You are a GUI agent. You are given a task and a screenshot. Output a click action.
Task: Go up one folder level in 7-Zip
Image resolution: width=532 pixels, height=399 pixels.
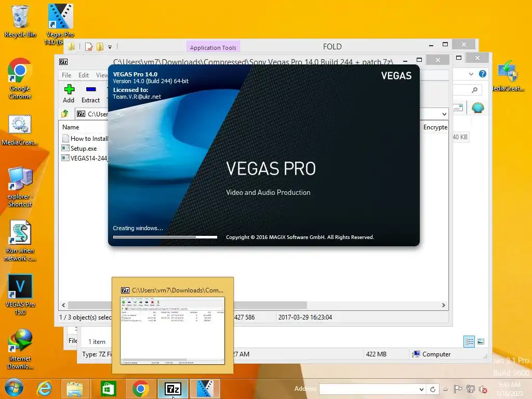point(65,114)
